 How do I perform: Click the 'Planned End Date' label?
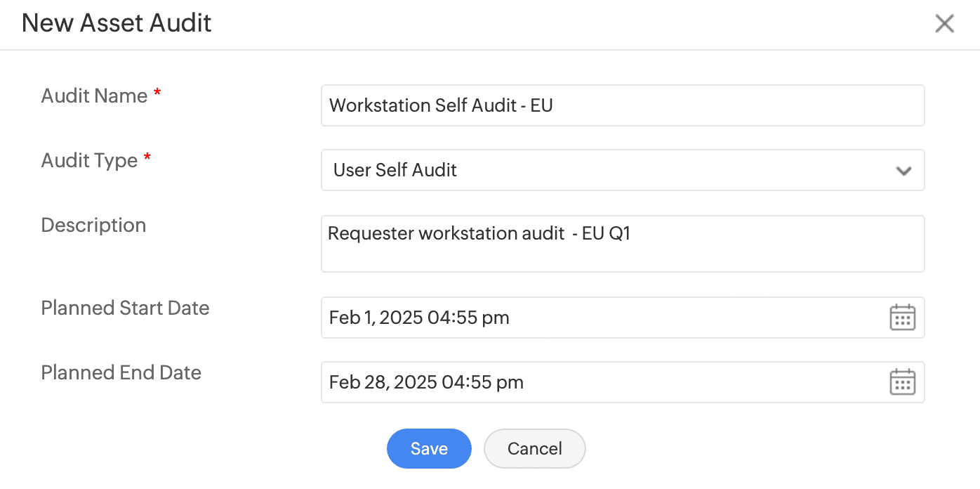tap(121, 372)
